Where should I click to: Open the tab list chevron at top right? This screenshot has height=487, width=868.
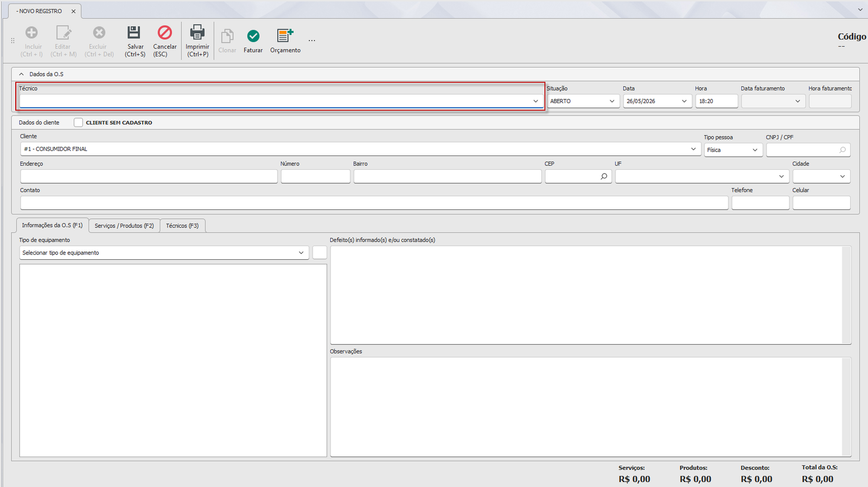(860, 10)
